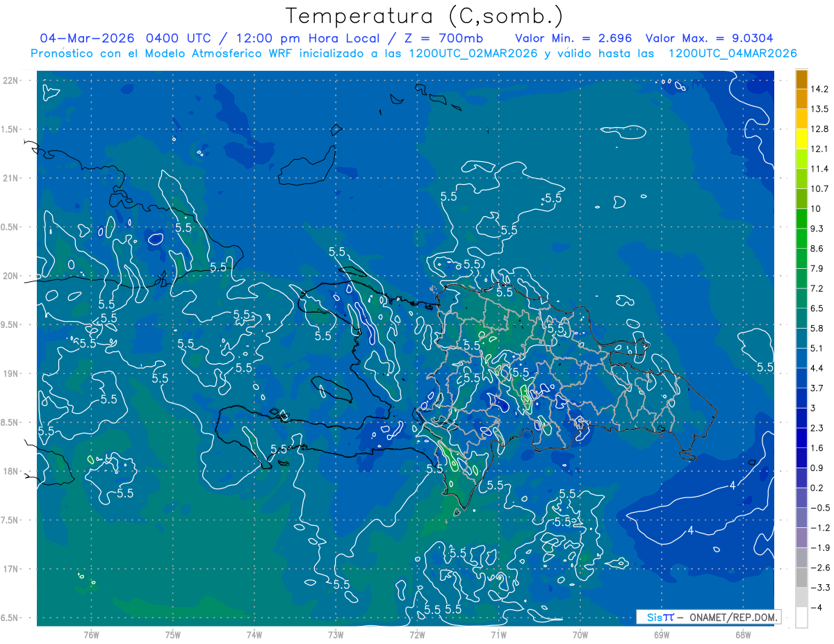Click the orange legend swatch between 14.2 and 13.5
Image resolution: width=834 pixels, height=644 pixels.
801,99
